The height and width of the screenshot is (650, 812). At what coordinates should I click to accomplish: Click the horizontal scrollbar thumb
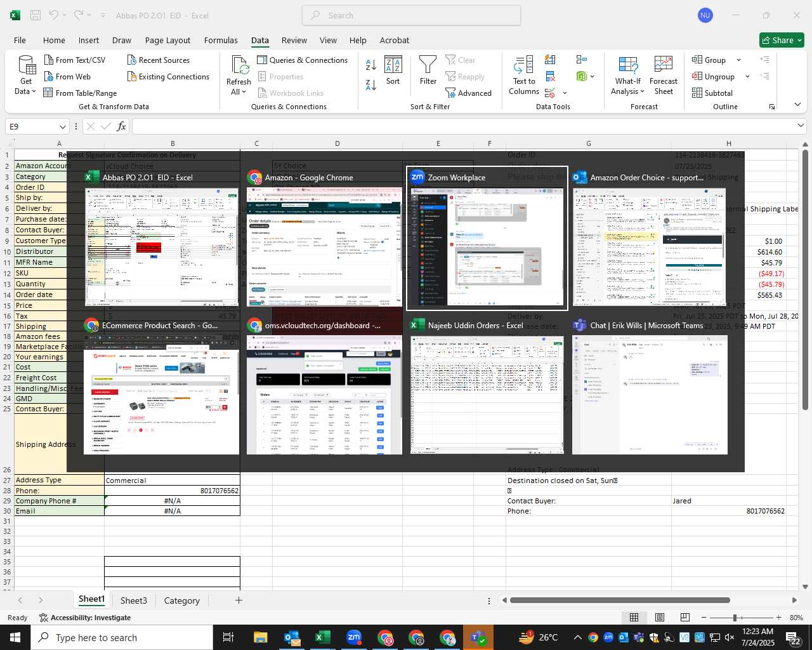click(x=620, y=600)
